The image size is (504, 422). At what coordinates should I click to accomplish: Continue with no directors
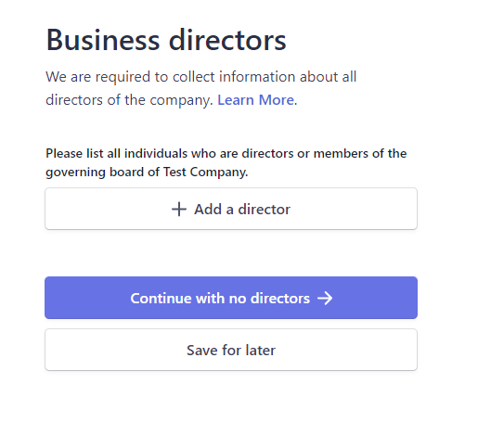point(231,298)
